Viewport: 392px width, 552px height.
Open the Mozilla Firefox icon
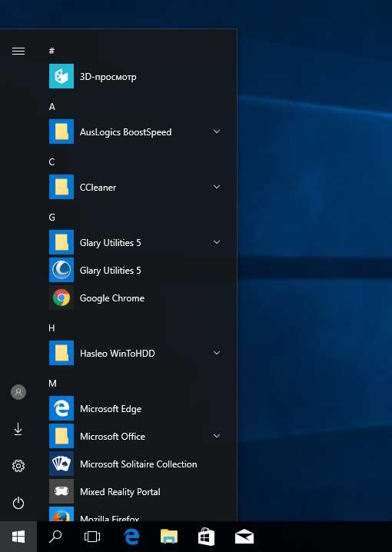click(61, 514)
